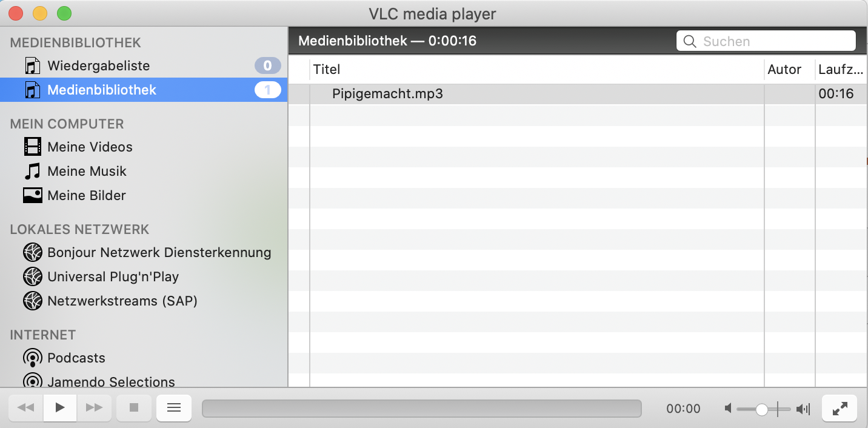Toggle fullscreen mode with the arrows button

click(840, 409)
